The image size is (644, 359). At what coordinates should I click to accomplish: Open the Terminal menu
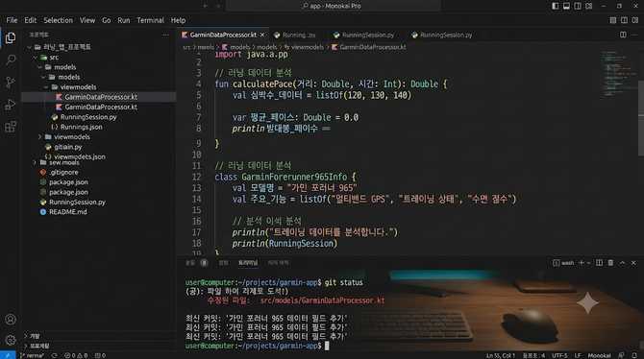click(x=150, y=20)
